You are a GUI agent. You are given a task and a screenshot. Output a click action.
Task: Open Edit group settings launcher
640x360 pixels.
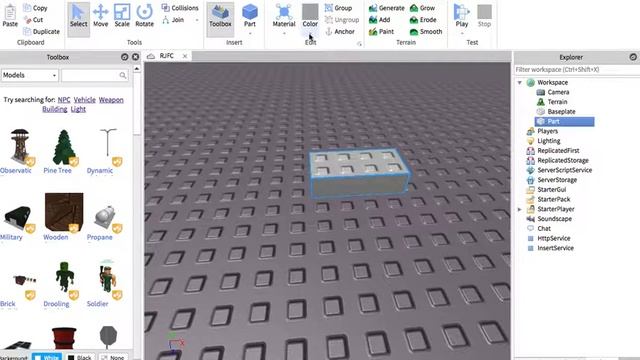tap(359, 44)
